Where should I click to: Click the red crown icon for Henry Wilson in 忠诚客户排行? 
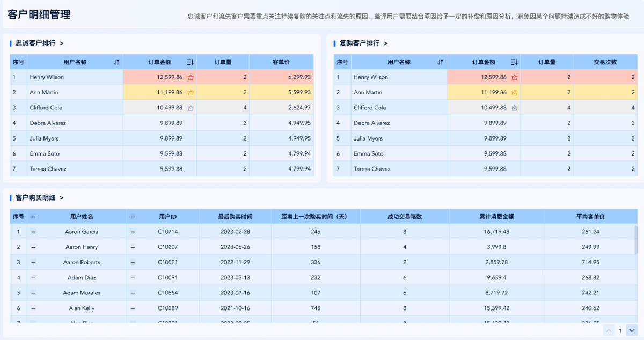tap(191, 77)
